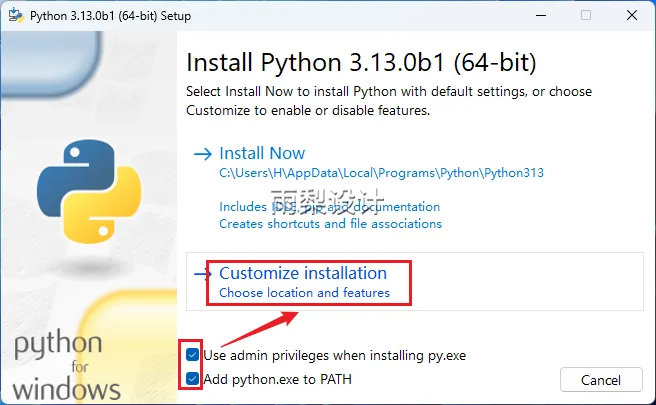The width and height of the screenshot is (656, 405).
Task: Click 'Includes IDLE, pip and documentation' text
Action: pos(329,207)
